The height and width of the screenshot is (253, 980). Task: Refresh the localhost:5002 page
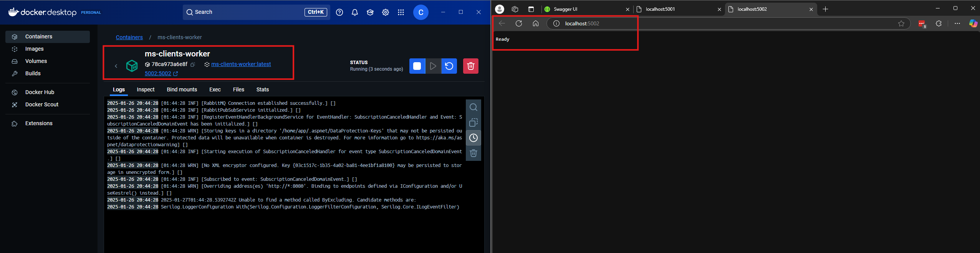[x=519, y=23]
